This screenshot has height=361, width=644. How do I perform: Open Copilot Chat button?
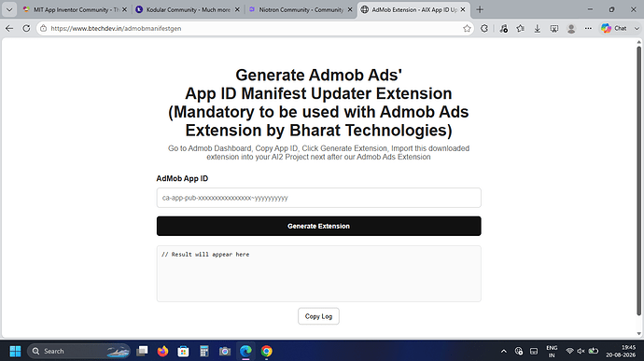614,28
